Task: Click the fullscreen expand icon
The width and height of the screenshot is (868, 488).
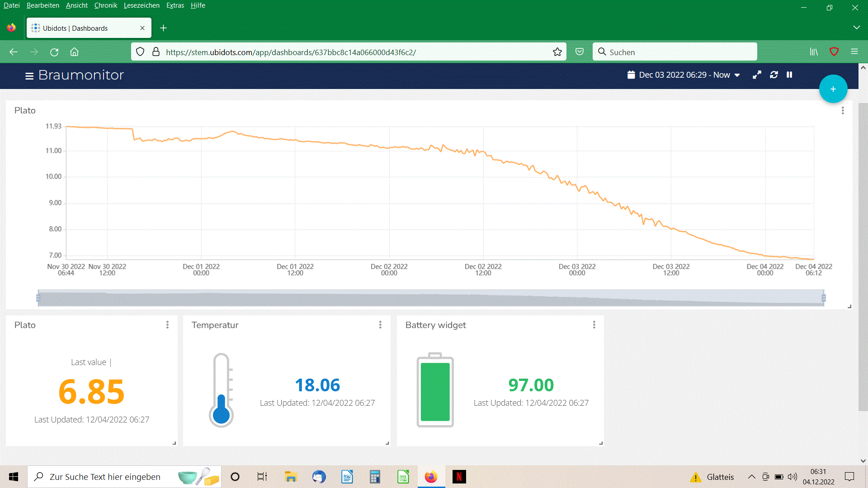Action: pos(757,75)
